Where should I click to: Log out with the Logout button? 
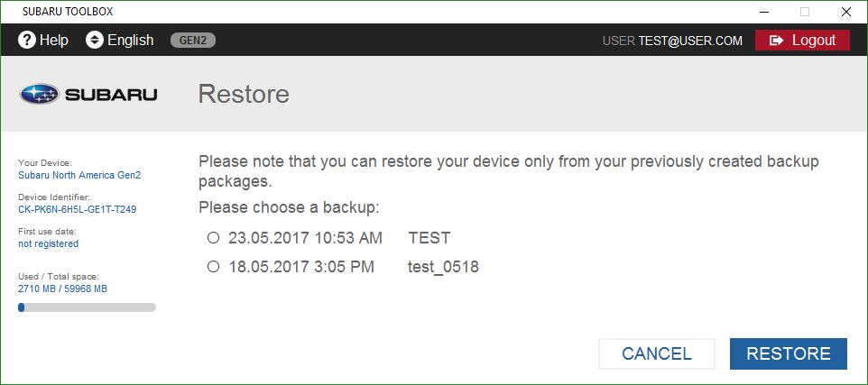pyautogui.click(x=802, y=41)
